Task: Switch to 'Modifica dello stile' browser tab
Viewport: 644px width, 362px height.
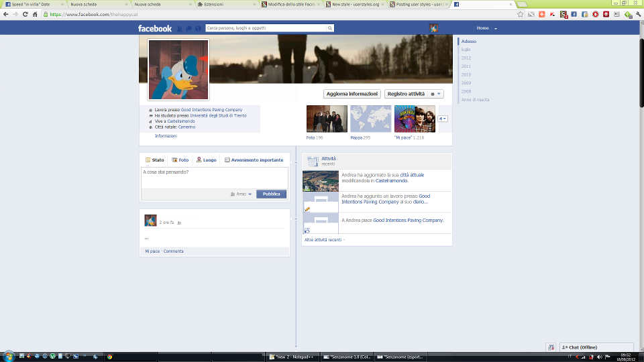Action: [291, 4]
